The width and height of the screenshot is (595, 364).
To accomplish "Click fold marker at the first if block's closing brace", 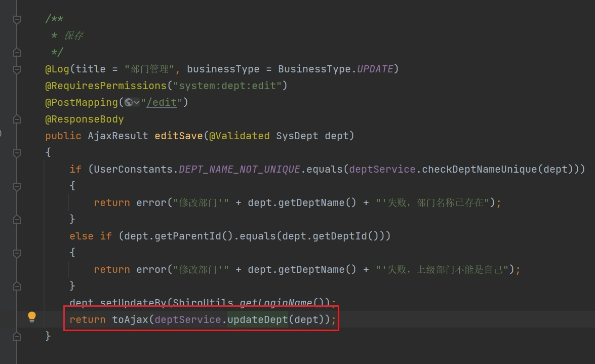I will (x=17, y=219).
